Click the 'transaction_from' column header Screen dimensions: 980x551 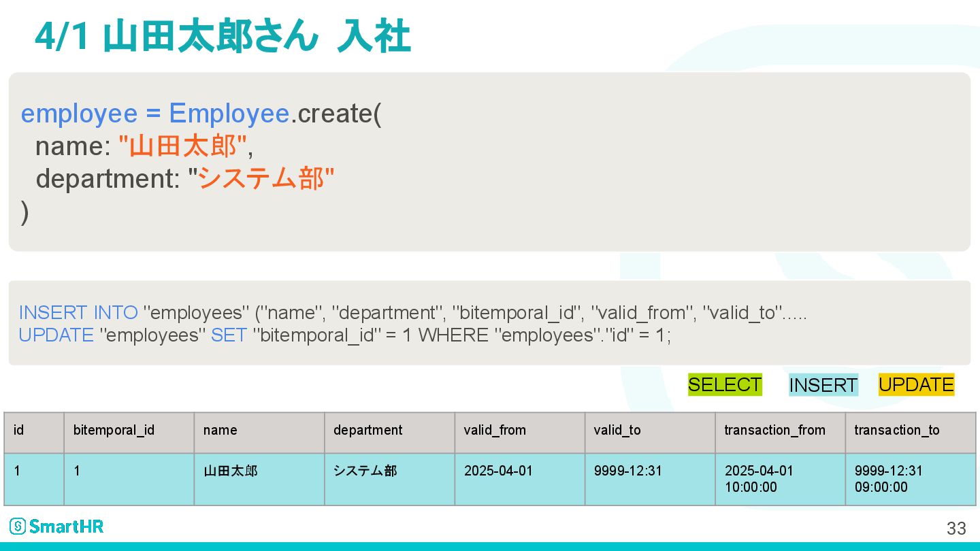point(780,433)
